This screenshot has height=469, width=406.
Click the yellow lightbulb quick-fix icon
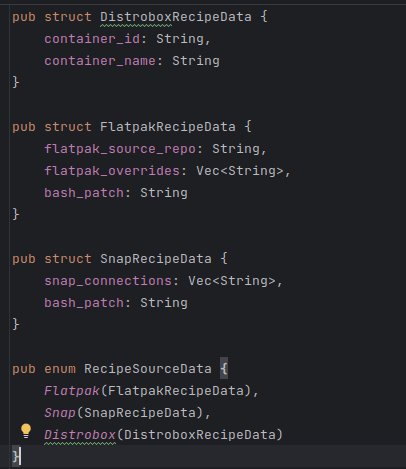tap(26, 431)
